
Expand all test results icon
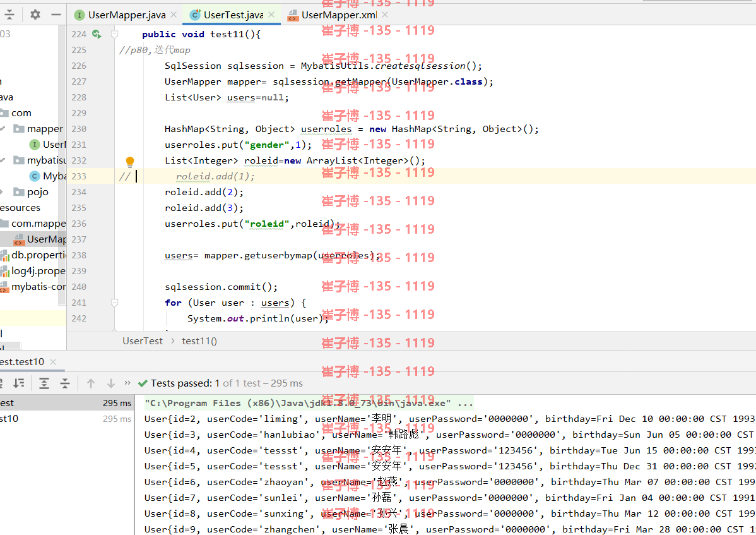coord(44,383)
